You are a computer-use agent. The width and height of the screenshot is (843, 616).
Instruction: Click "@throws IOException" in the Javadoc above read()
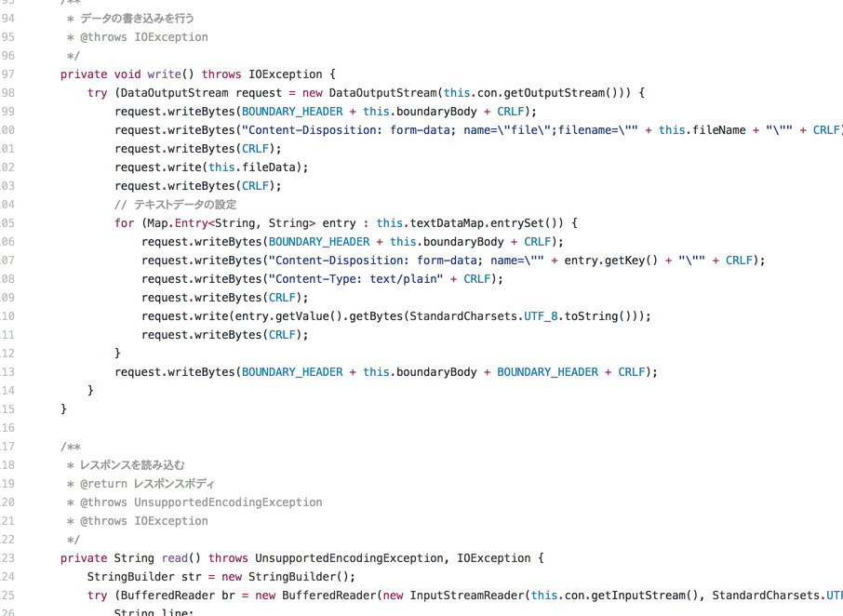point(144,521)
